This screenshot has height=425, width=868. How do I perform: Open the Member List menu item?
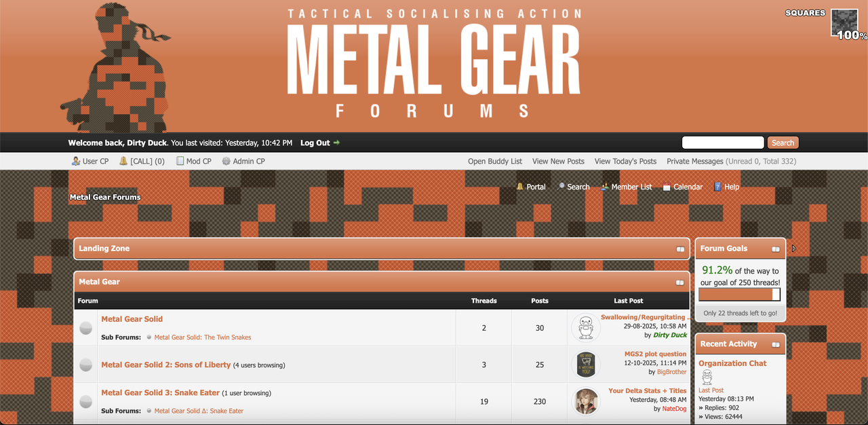[x=631, y=187]
